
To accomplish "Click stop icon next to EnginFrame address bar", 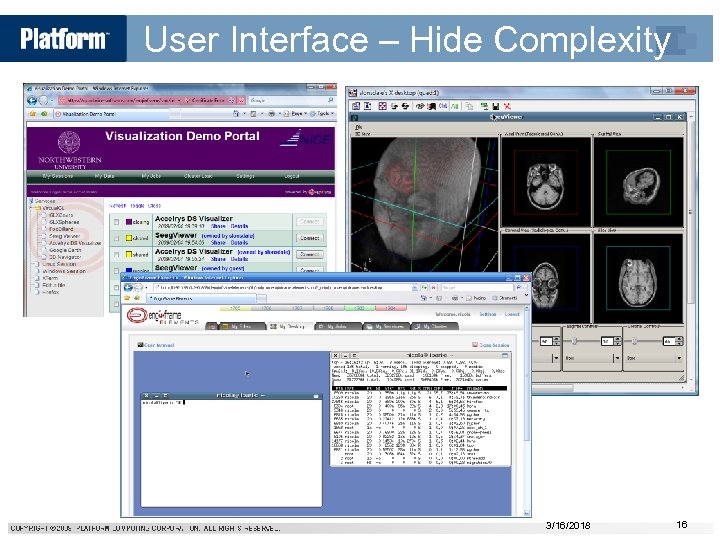I will [x=433, y=287].
